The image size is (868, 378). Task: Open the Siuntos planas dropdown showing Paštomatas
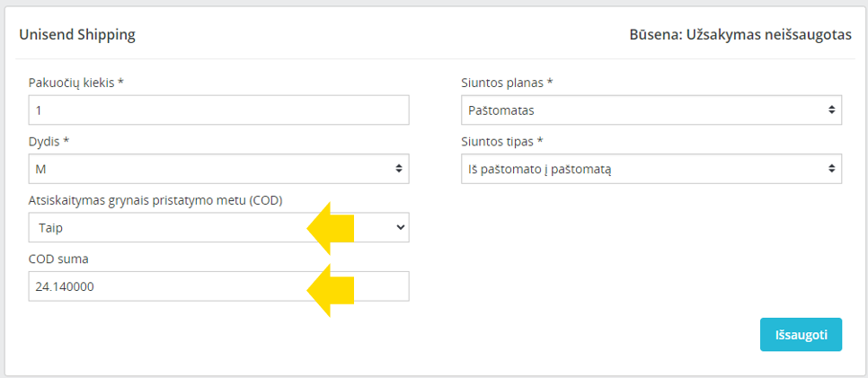[x=651, y=110]
